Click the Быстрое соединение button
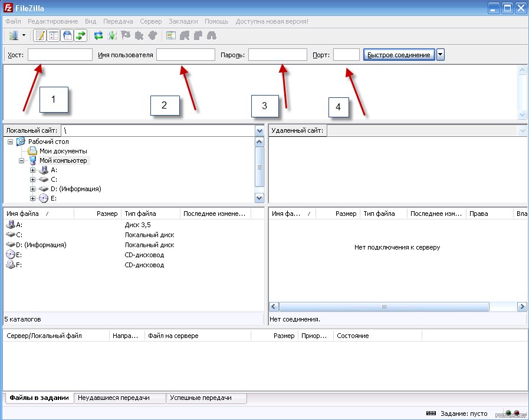Image resolution: width=529 pixels, height=420 pixels. pyautogui.click(x=399, y=55)
